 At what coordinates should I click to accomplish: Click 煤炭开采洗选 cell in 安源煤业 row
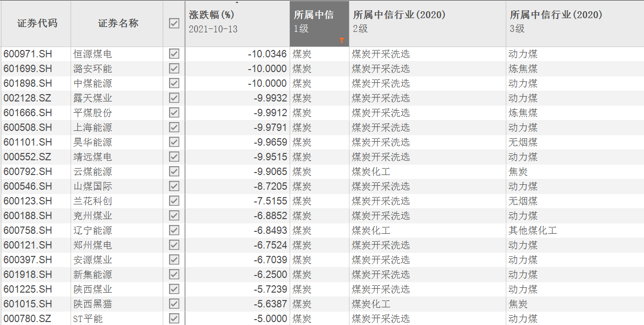click(381, 260)
